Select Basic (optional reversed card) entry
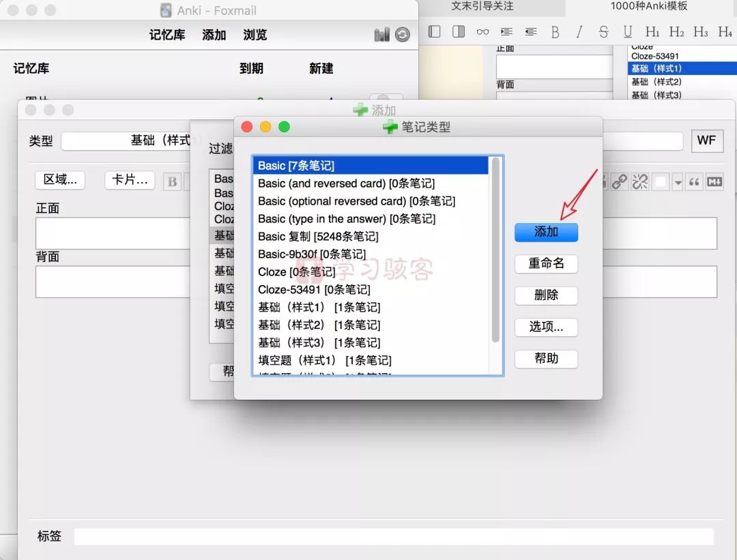This screenshot has height=560, width=737. [371, 201]
